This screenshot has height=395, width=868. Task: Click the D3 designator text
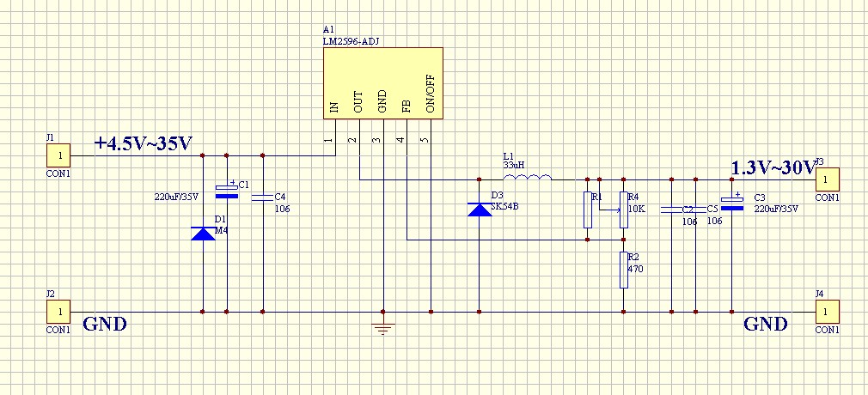pyautogui.click(x=497, y=196)
